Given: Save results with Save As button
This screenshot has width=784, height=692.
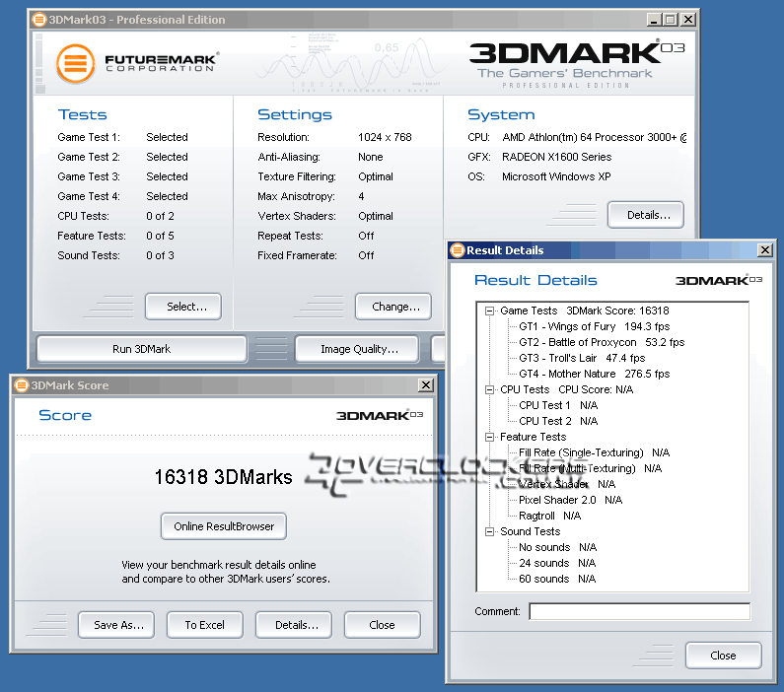Looking at the screenshot, I should (116, 625).
